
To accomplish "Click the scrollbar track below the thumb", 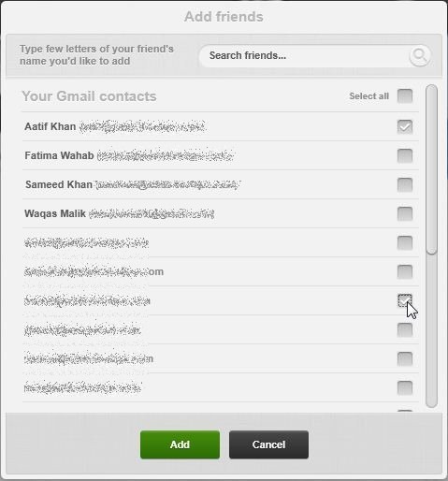I will point(431,330).
